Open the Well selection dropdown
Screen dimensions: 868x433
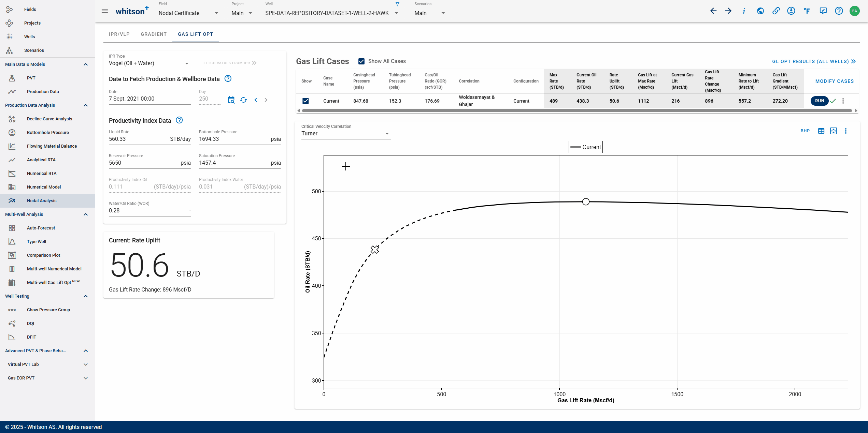[x=332, y=13]
